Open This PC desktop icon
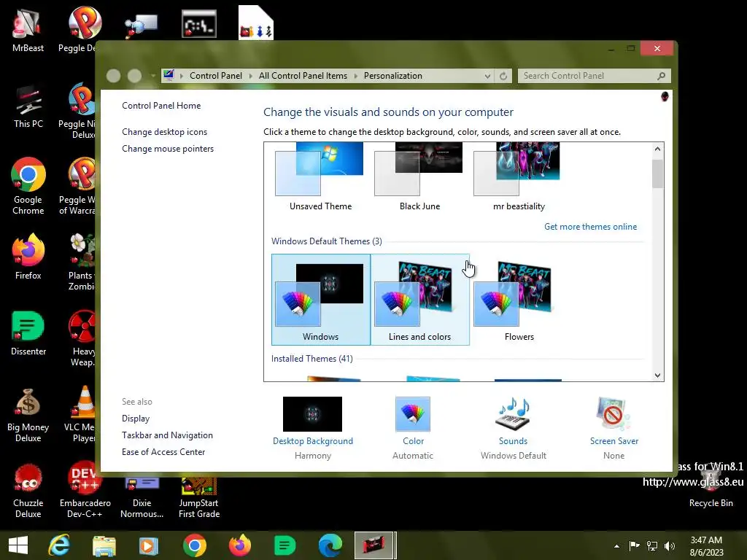The width and height of the screenshot is (747, 560). tap(28, 106)
